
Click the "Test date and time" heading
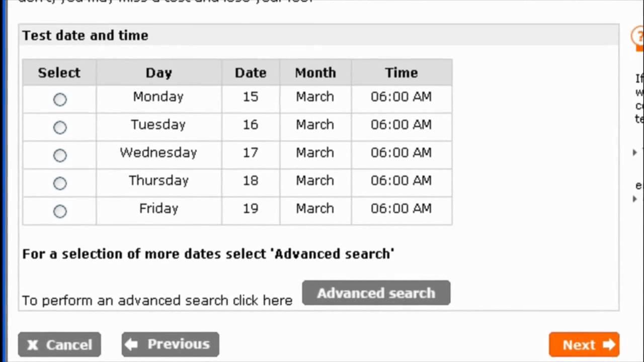click(x=85, y=36)
